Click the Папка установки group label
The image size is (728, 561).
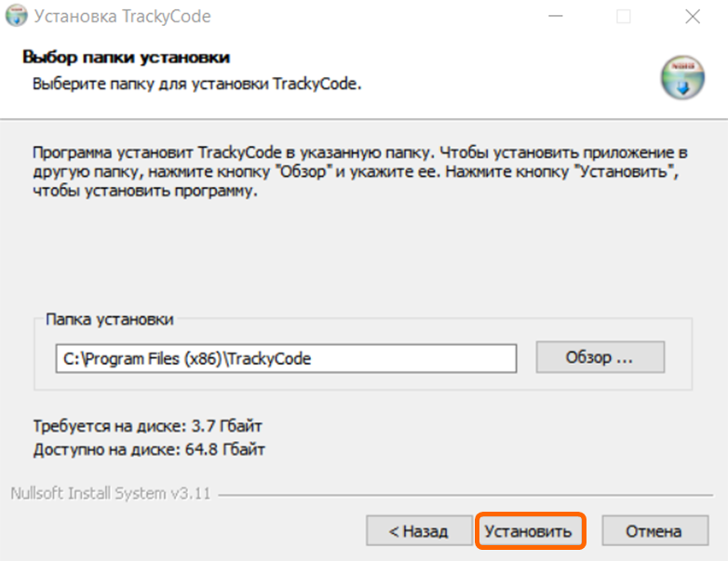(110, 319)
